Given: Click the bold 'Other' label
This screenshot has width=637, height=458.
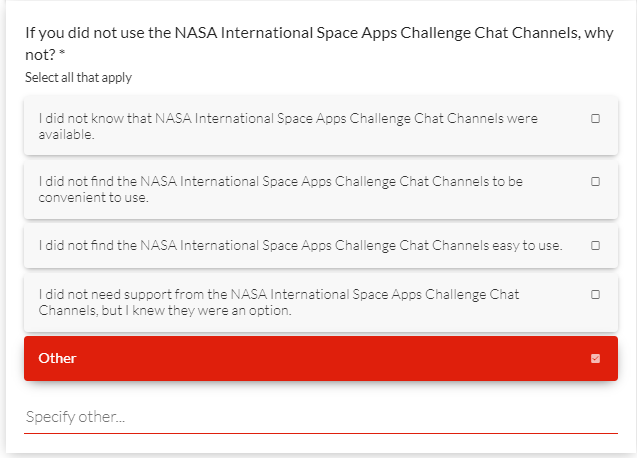Looking at the screenshot, I should point(57,358).
